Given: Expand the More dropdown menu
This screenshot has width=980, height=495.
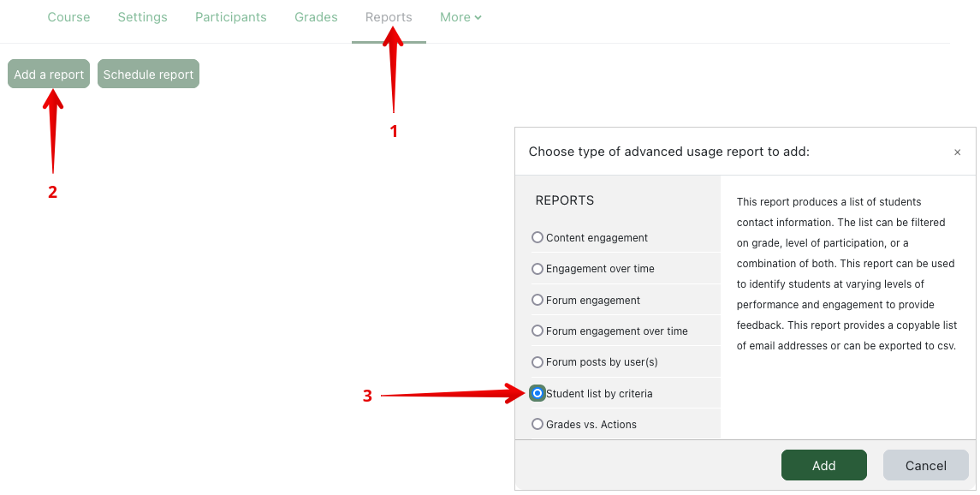Looking at the screenshot, I should coord(460,17).
